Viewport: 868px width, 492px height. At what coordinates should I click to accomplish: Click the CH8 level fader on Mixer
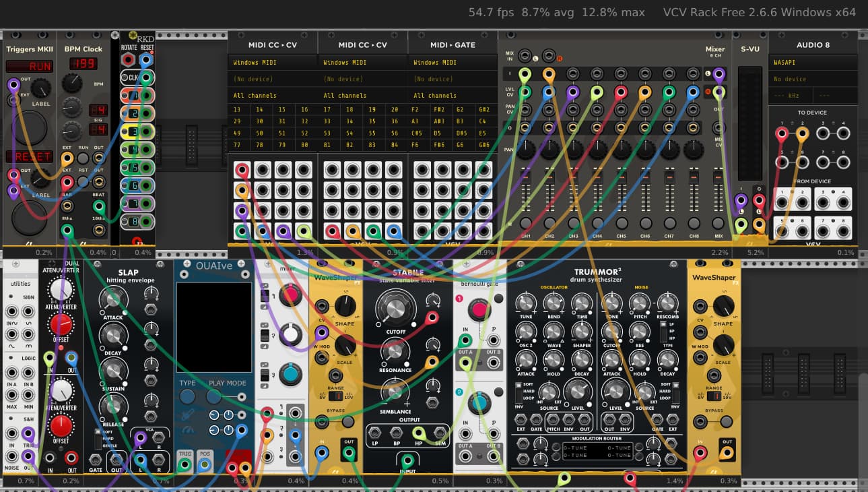pyautogui.click(x=694, y=177)
